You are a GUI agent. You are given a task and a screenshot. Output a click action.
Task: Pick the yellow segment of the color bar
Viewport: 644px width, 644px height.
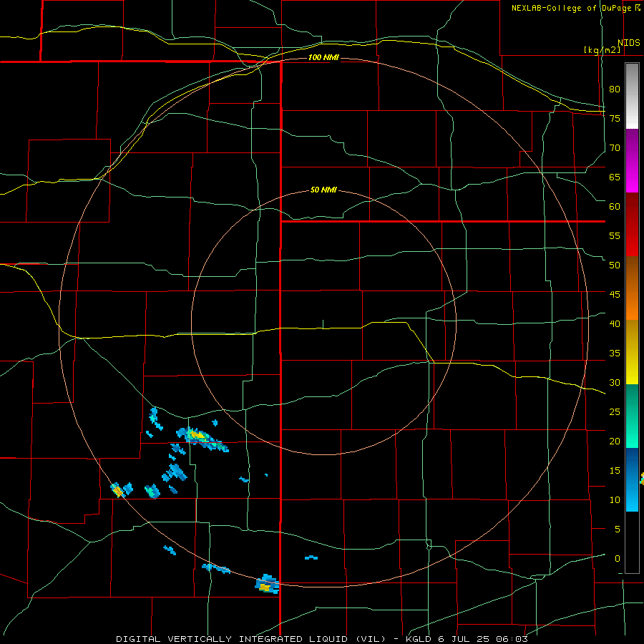[632, 352]
